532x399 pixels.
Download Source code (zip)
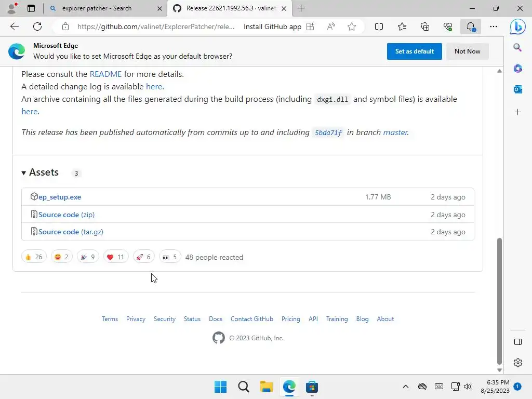click(x=66, y=215)
